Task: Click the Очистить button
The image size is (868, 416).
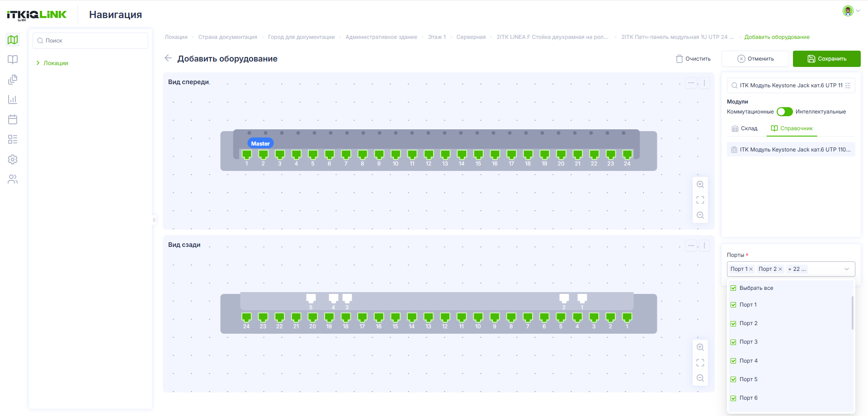Action: click(x=693, y=59)
